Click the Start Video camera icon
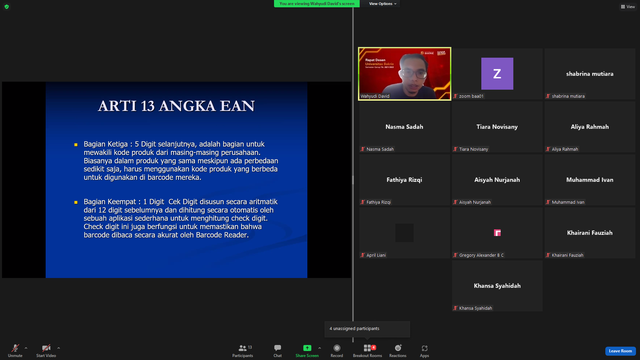Viewport: 640px width, 360px height. 46,348
